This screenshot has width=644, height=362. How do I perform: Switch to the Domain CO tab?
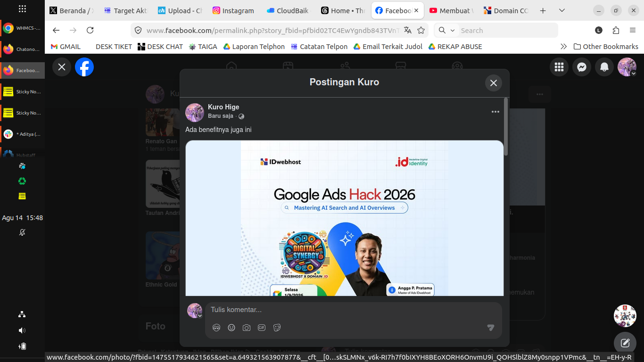click(x=506, y=10)
